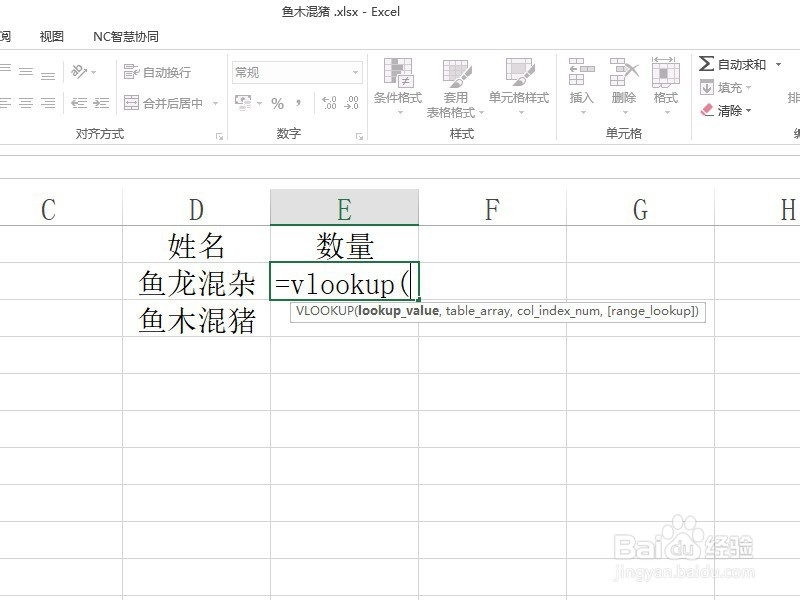Open the 常规 number format combo box
The image size is (800, 600).
pyautogui.click(x=297, y=72)
